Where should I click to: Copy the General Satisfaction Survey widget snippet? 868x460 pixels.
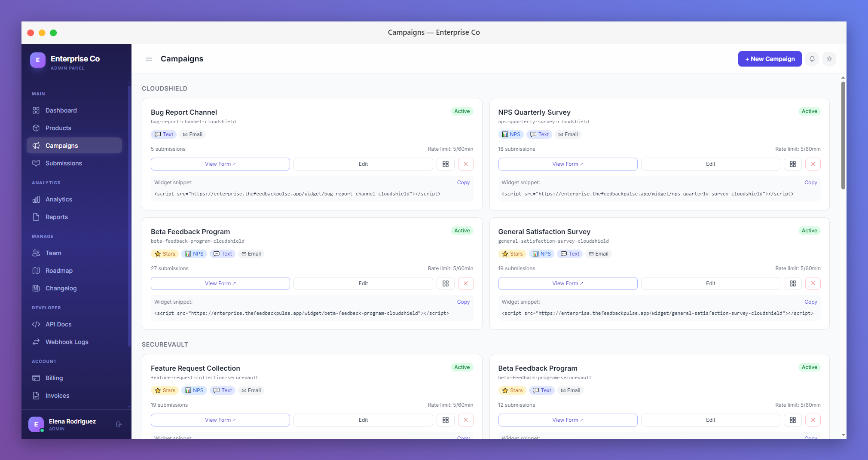point(810,302)
